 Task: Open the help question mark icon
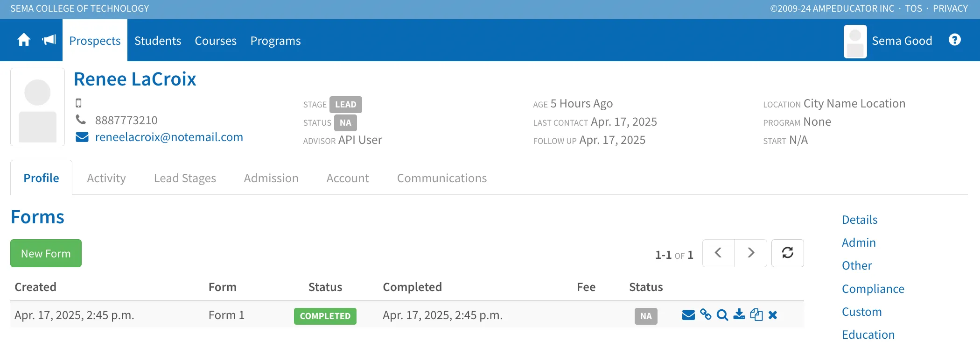(x=955, y=40)
